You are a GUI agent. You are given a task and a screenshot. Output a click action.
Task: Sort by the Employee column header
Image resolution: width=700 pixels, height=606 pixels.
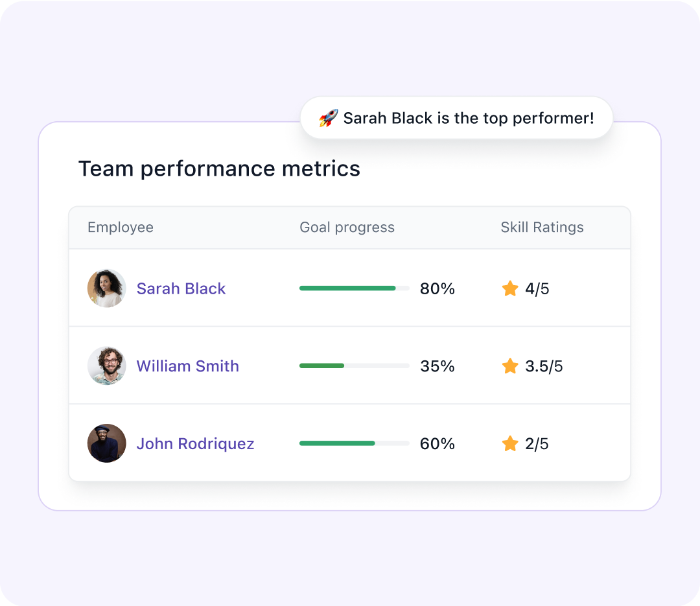point(121,227)
